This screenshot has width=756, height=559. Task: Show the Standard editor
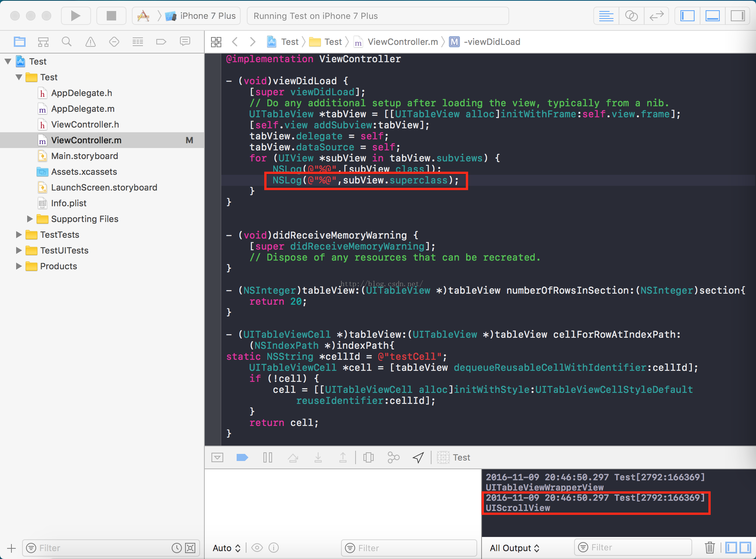click(606, 16)
